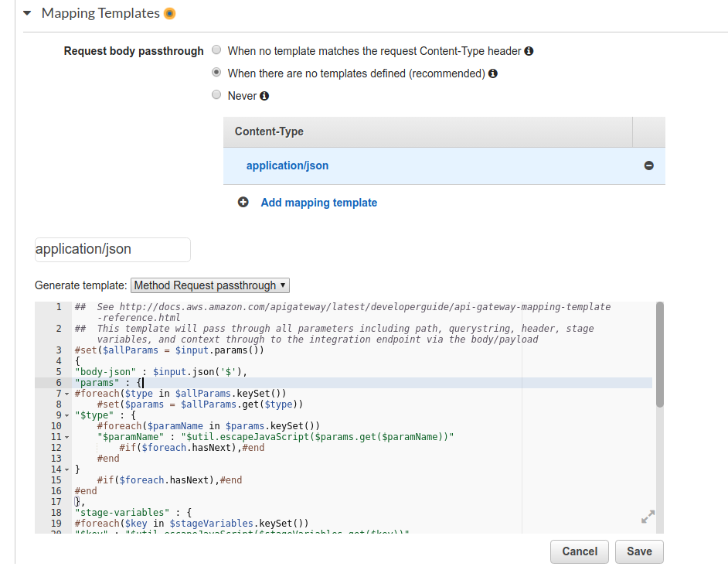Click the editor vertical scrollbar thumb
The image size is (728, 570).
tap(660, 355)
